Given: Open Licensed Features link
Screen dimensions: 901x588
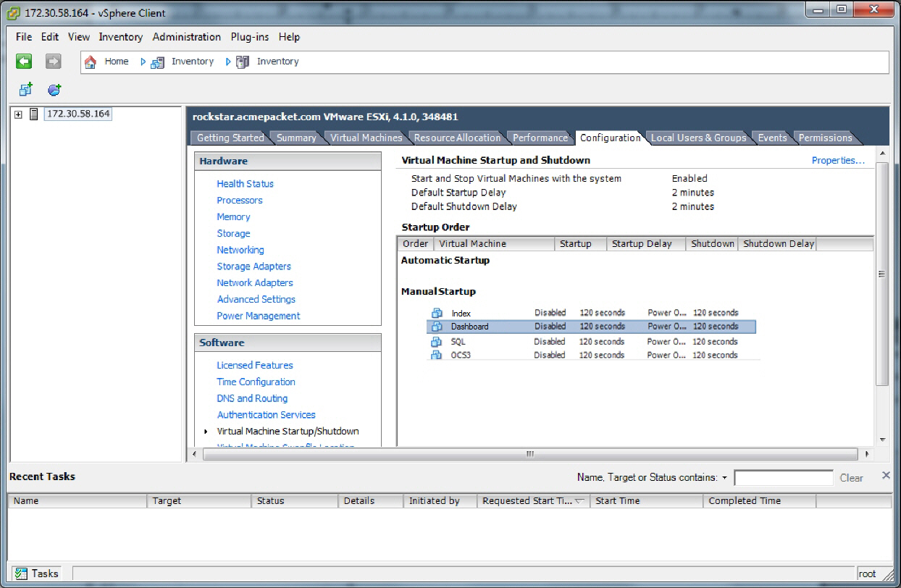Looking at the screenshot, I should pyautogui.click(x=255, y=366).
